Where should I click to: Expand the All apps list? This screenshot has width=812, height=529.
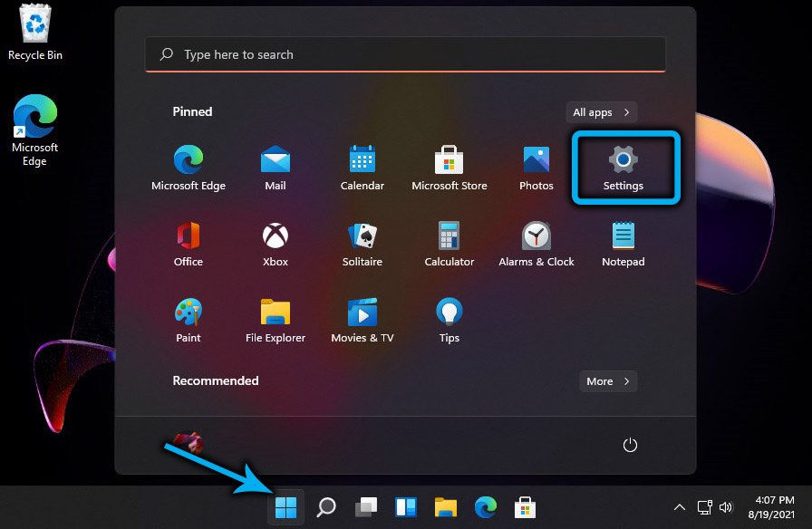[602, 112]
